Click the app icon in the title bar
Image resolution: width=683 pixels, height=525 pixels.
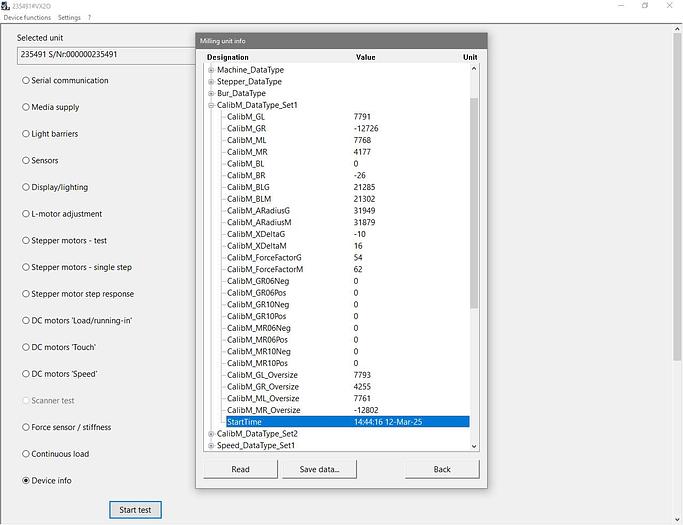(x=6, y=5)
